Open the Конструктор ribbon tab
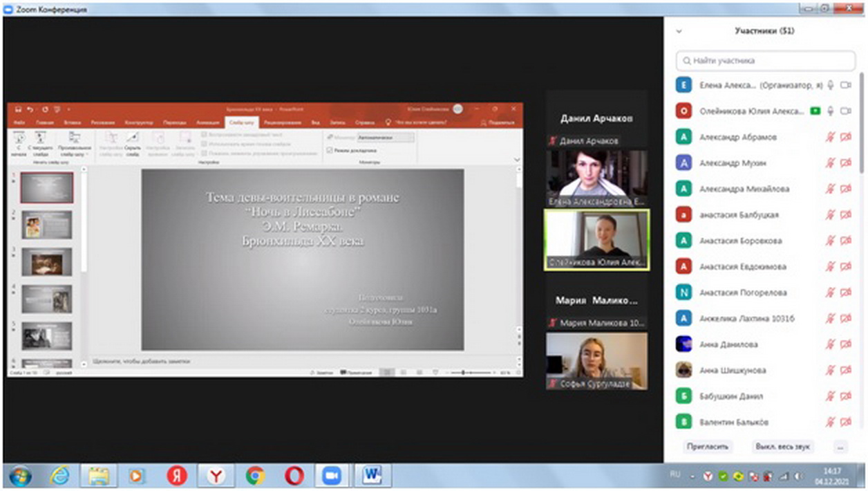 (x=139, y=122)
